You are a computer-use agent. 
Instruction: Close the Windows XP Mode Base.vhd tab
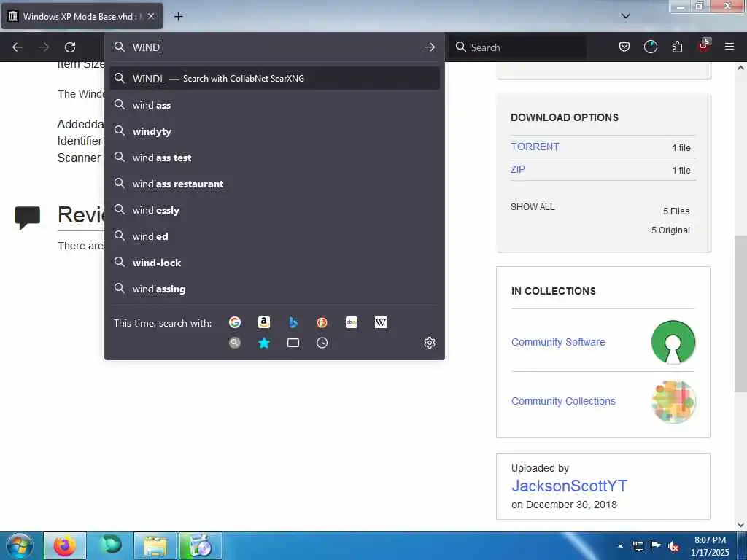click(151, 16)
